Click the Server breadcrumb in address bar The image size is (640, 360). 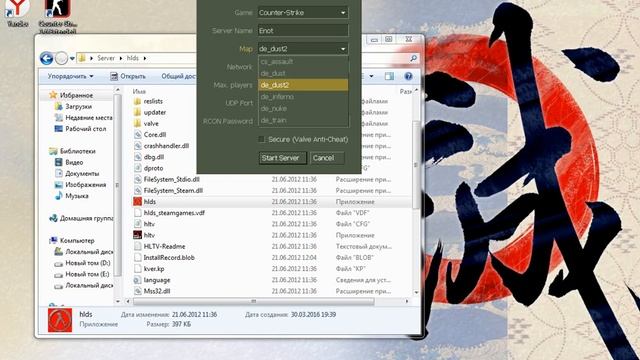coord(106,58)
